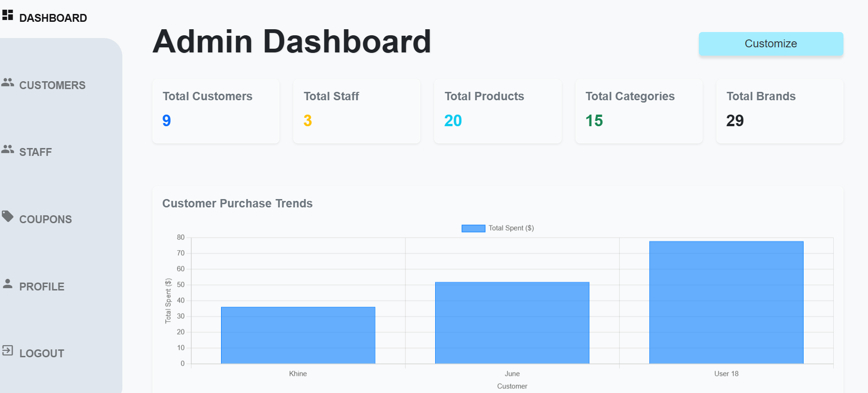Select the User 18 chart bar
Screen dimensions: 868x393
pos(726,303)
